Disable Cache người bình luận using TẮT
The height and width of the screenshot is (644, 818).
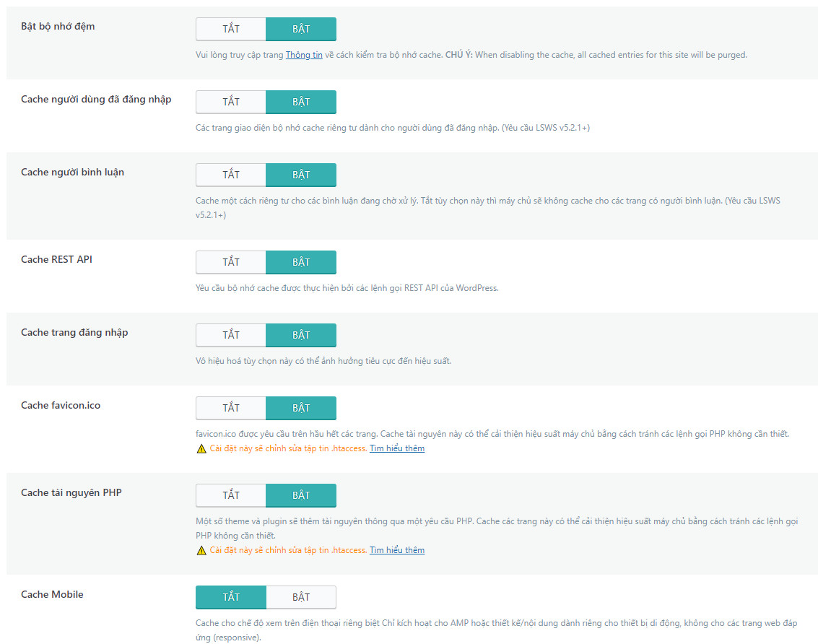tap(231, 175)
